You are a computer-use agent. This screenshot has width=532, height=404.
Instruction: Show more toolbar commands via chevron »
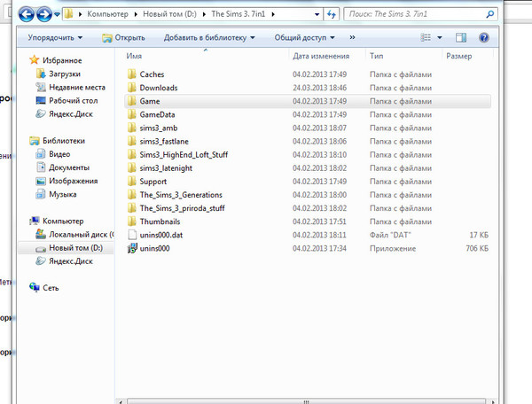[x=352, y=37]
